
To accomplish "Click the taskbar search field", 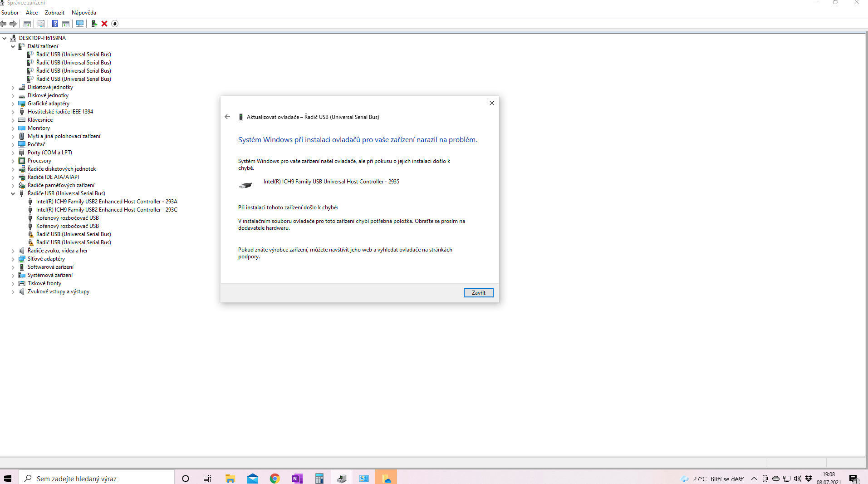I will tap(97, 478).
